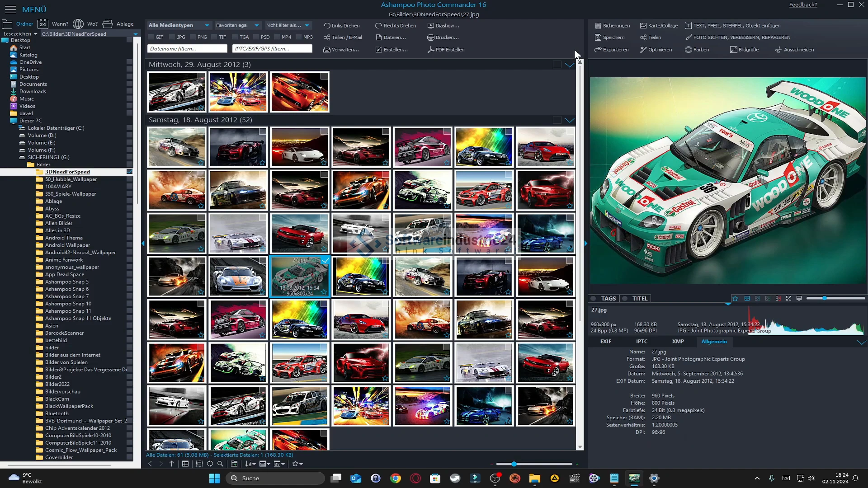Tick the PNG filter checkbox
Screen dimensions: 868x488
(193, 37)
